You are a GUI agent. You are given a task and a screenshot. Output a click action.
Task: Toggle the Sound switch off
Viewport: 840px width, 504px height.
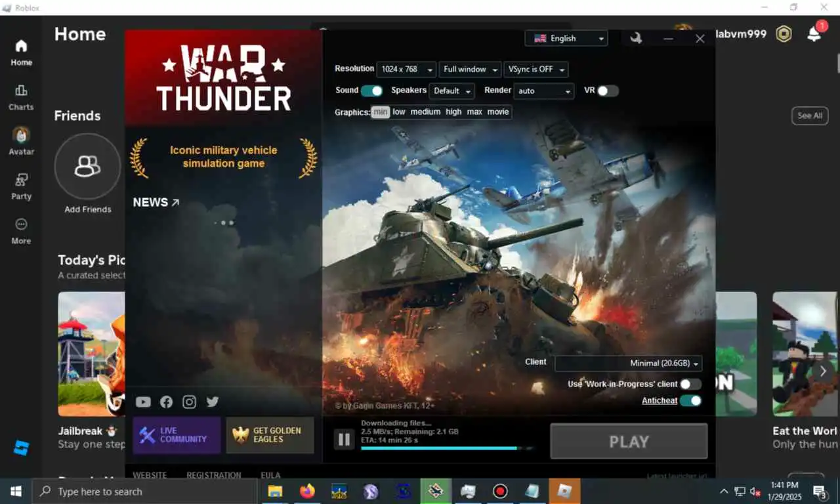pyautogui.click(x=371, y=91)
